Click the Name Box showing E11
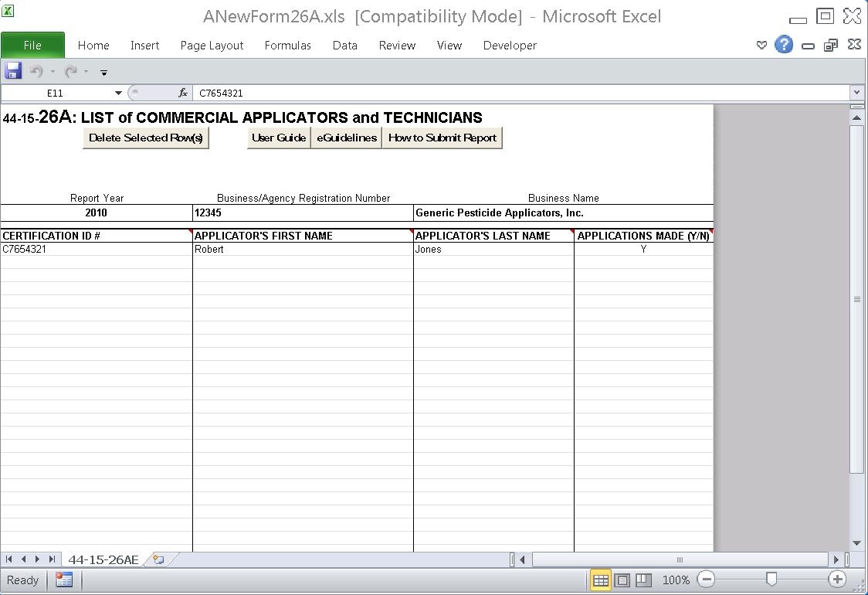The height and width of the screenshot is (595, 868). point(56,93)
